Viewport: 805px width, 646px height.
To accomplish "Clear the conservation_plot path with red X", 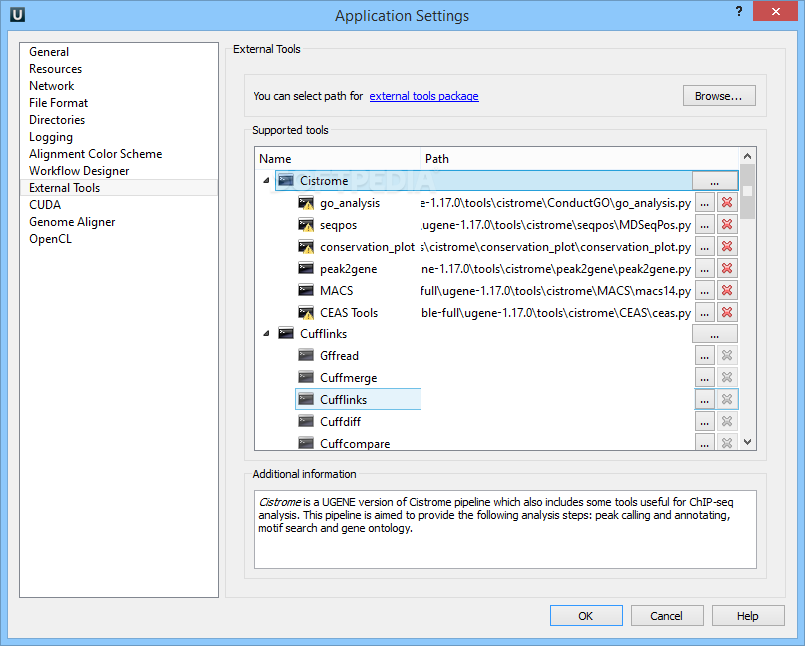I will click(x=727, y=247).
